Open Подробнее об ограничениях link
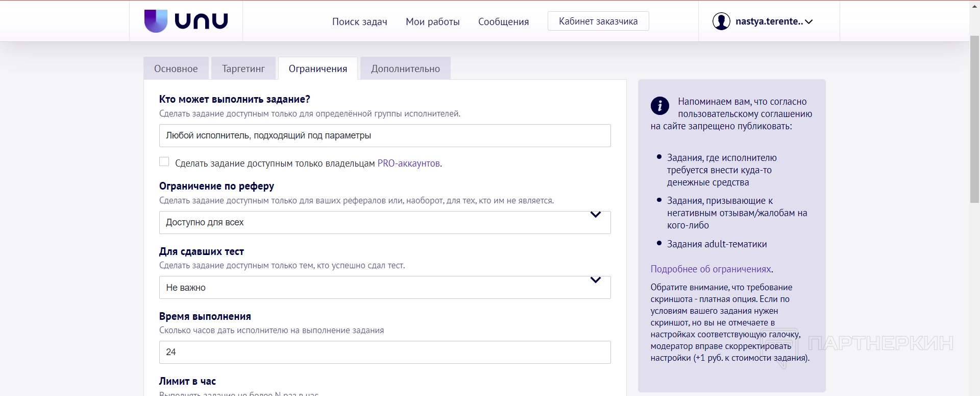Image resolution: width=980 pixels, height=396 pixels. (710, 269)
